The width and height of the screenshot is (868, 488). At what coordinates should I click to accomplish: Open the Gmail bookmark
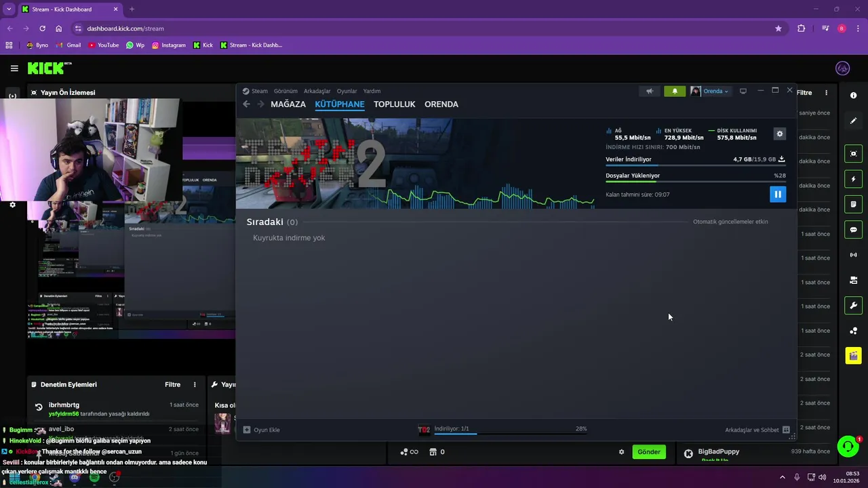pos(68,45)
